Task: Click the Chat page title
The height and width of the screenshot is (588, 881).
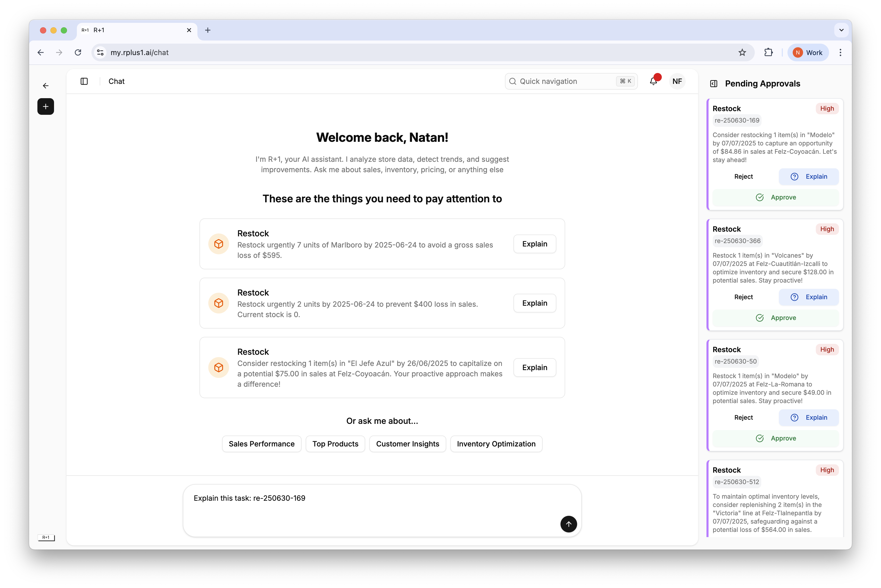Action: coord(116,81)
